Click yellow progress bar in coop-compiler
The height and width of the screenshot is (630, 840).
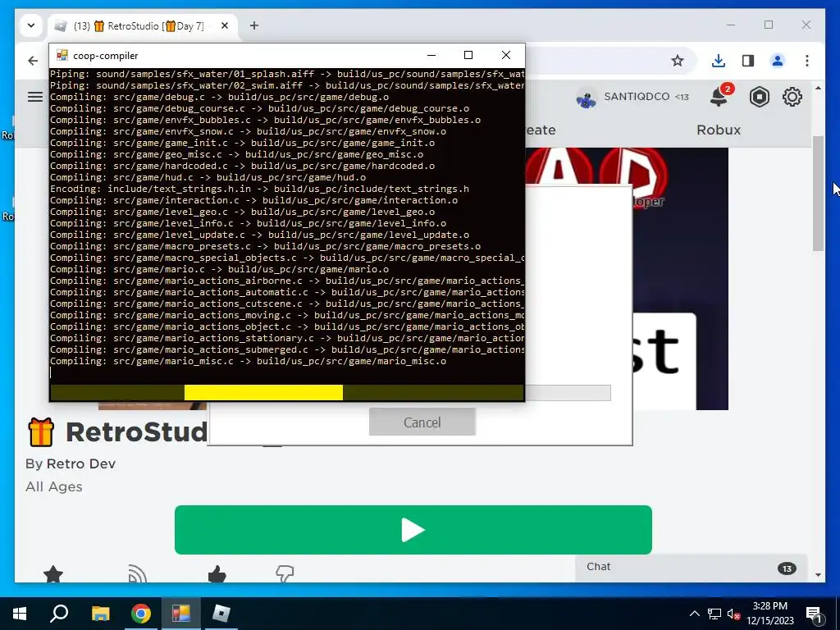[263, 392]
